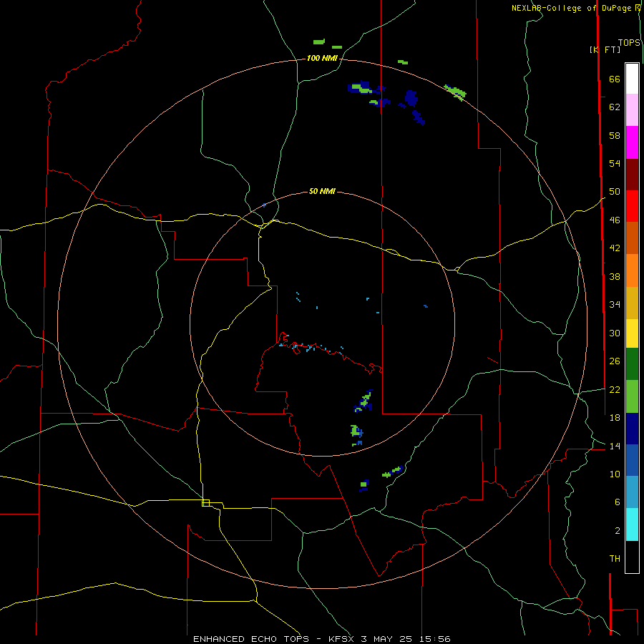The width and height of the screenshot is (644, 644).
Task: Select the cyan swatch in the color scale
Action: (x=632, y=525)
